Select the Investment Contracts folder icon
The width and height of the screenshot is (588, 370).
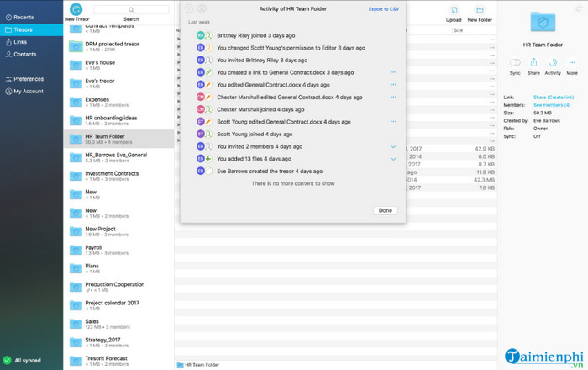coord(76,176)
